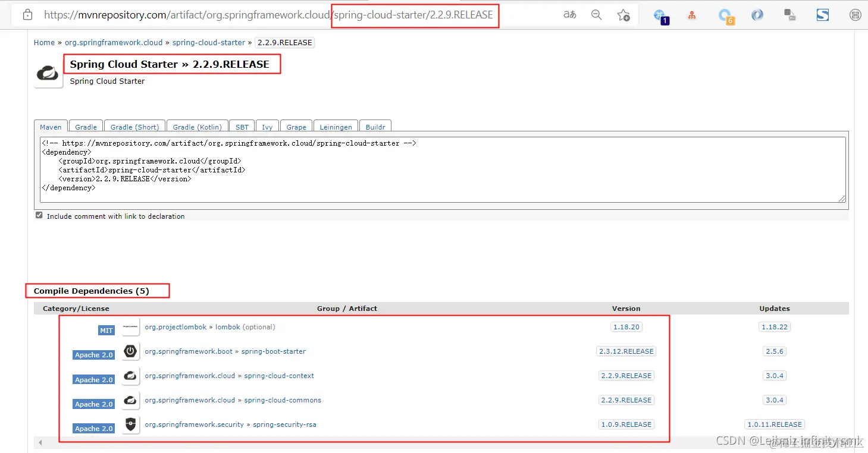Click the lombok project logo icon
The width and height of the screenshot is (868, 453).
coord(131,327)
